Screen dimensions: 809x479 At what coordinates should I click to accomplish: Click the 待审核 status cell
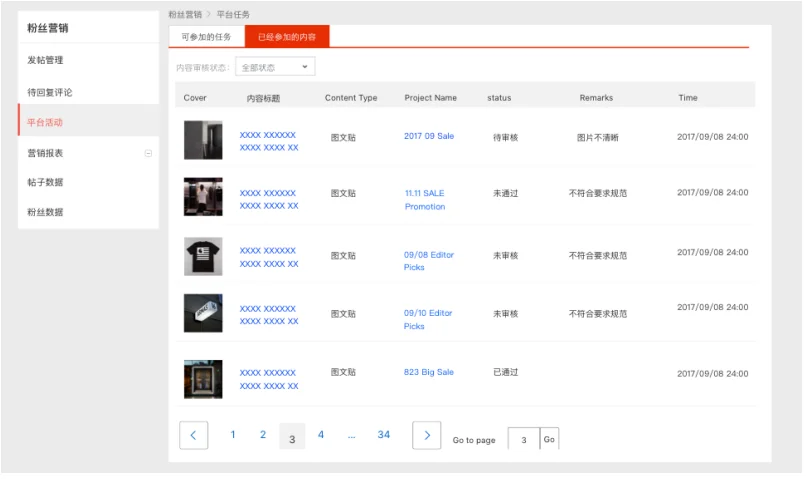(x=505, y=137)
